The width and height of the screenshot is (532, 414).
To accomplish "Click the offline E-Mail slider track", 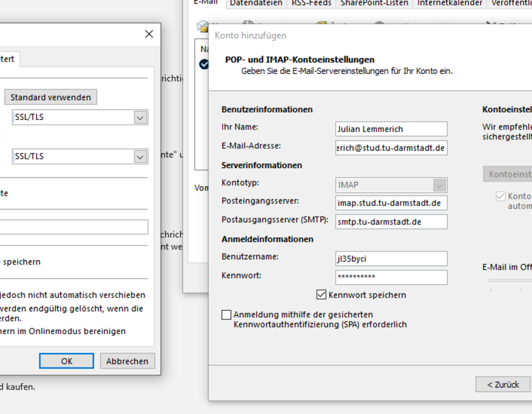I will (x=510, y=281).
